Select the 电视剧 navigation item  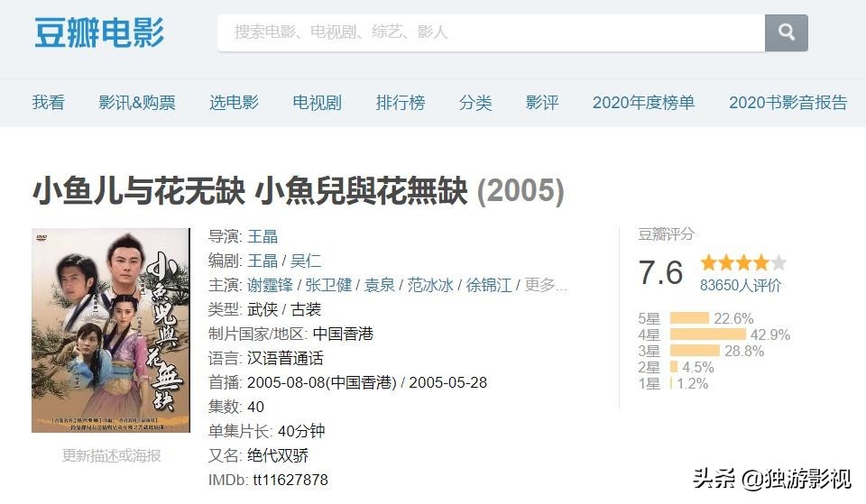(x=317, y=103)
